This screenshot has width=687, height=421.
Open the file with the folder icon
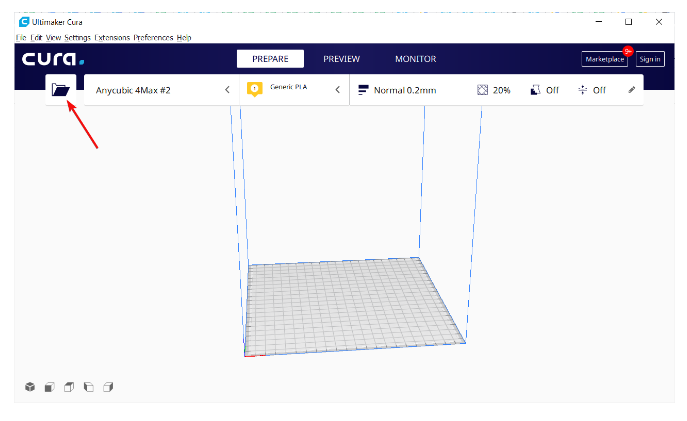pyautogui.click(x=60, y=90)
